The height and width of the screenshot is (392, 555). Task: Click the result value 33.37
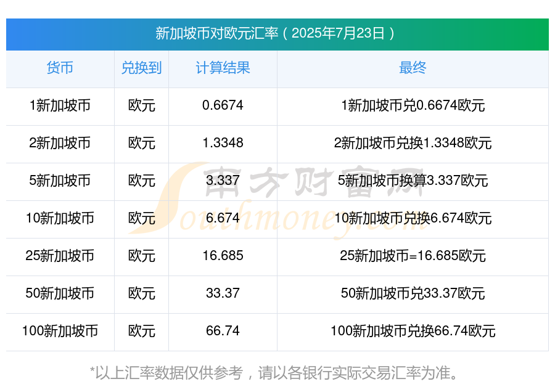pos(223,293)
